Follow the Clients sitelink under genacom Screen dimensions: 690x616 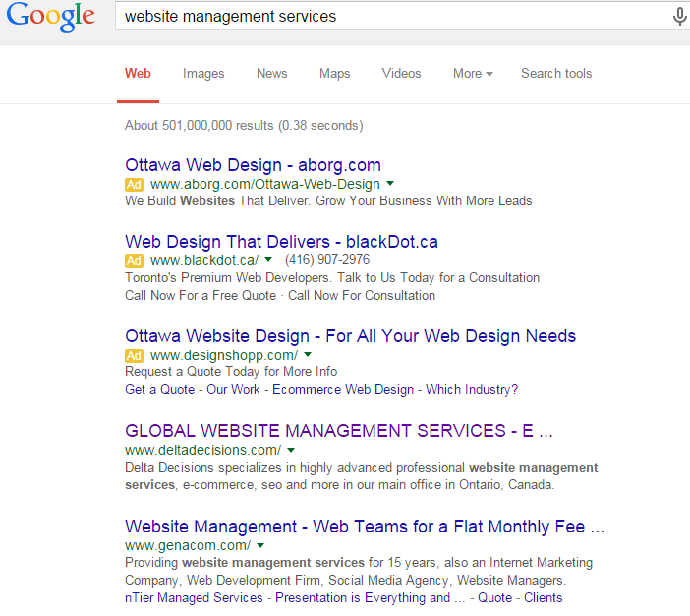pos(543,598)
